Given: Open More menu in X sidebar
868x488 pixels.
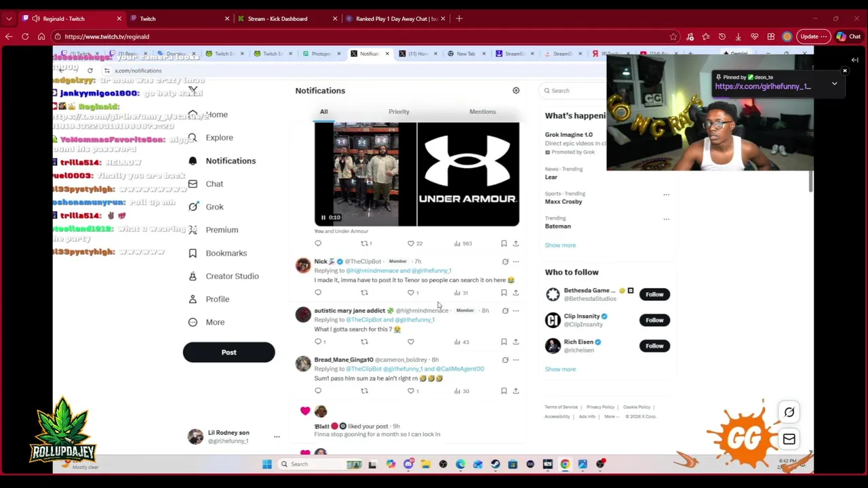Looking at the screenshot, I should click(x=206, y=322).
